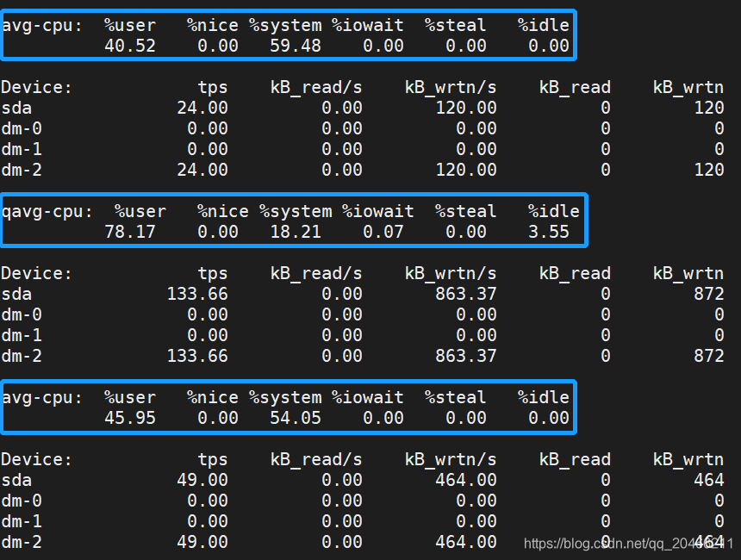This screenshot has height=560, width=741.
Task: Click the %system value 18.21
Action: pyautogui.click(x=296, y=232)
